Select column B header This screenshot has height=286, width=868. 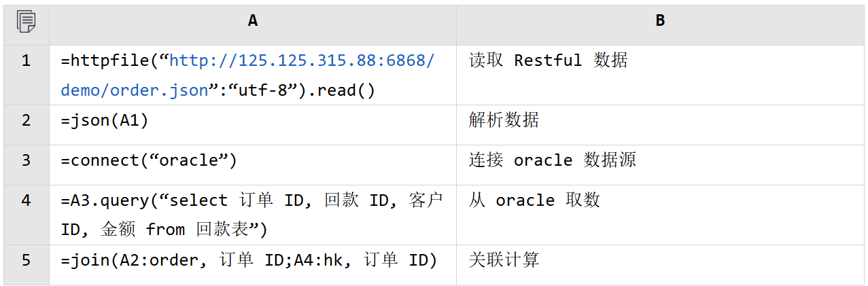coord(659,22)
